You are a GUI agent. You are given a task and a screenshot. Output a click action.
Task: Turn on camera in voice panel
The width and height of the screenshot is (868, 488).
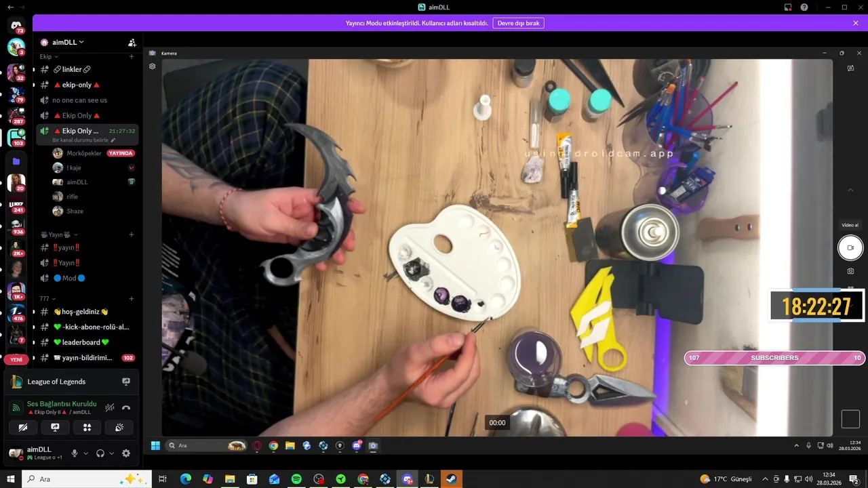[23, 428]
